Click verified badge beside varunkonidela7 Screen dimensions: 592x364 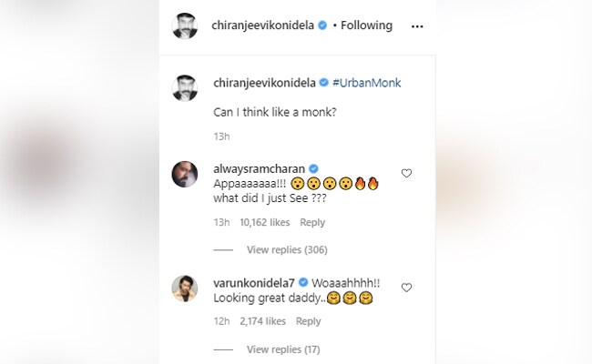303,282
